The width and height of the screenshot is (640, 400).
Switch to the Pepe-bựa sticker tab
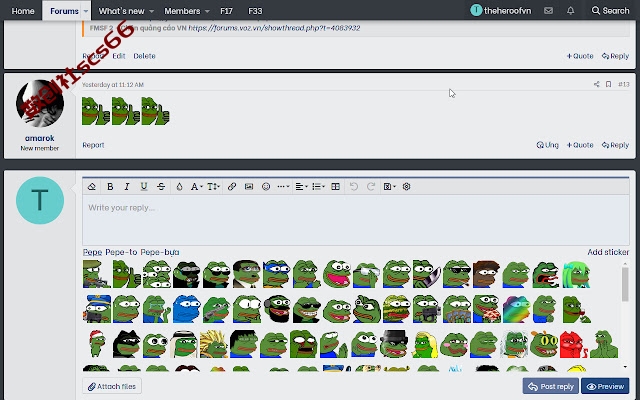point(160,252)
